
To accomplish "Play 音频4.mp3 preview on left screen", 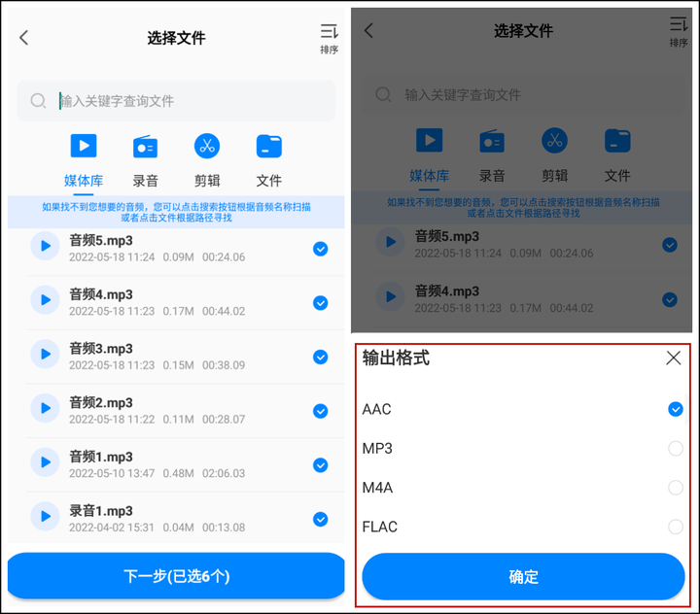I will [45, 300].
